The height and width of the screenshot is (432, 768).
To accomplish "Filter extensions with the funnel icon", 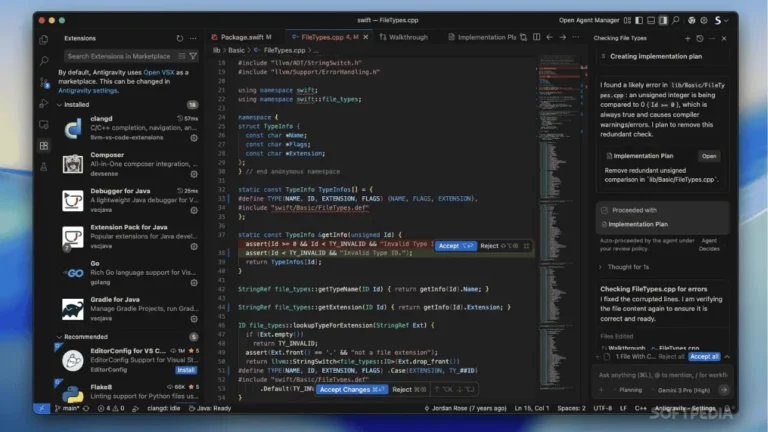I will coord(193,56).
